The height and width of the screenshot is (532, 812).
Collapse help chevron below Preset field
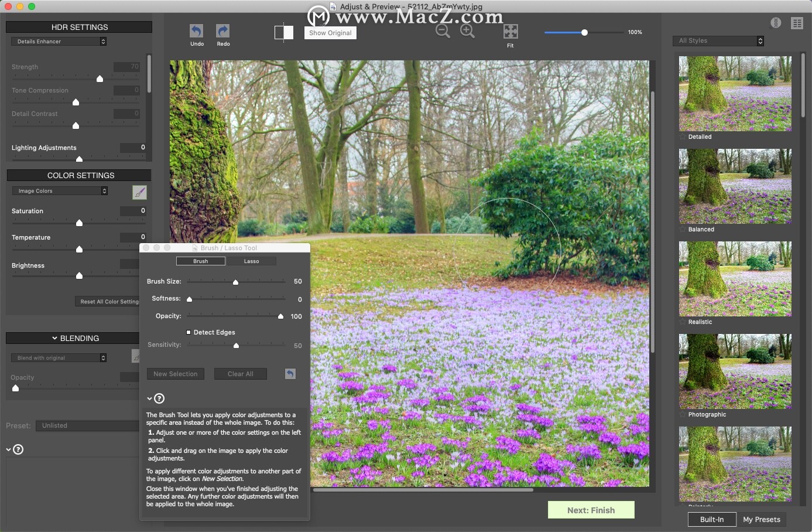(9, 449)
